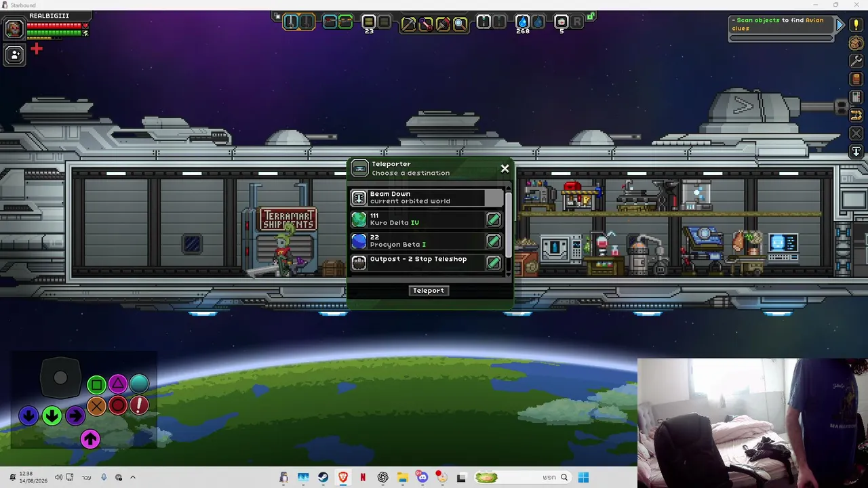Image resolution: width=868 pixels, height=488 pixels.
Task: Equip the pickaxe matter manipulator tool
Action: point(408,24)
